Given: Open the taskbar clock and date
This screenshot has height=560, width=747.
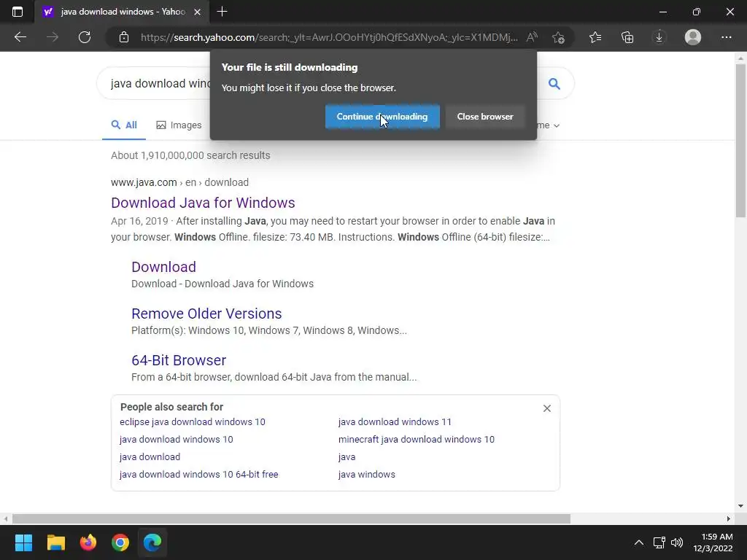Looking at the screenshot, I should 713,542.
